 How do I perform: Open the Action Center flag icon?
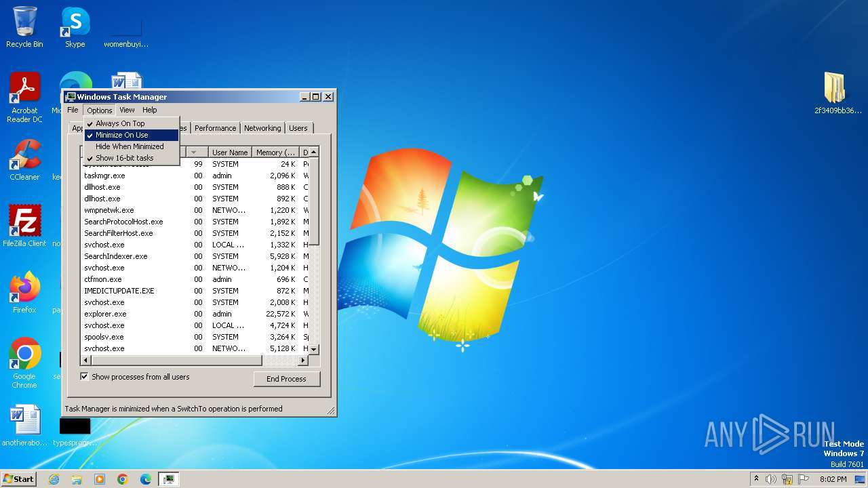pyautogui.click(x=804, y=479)
